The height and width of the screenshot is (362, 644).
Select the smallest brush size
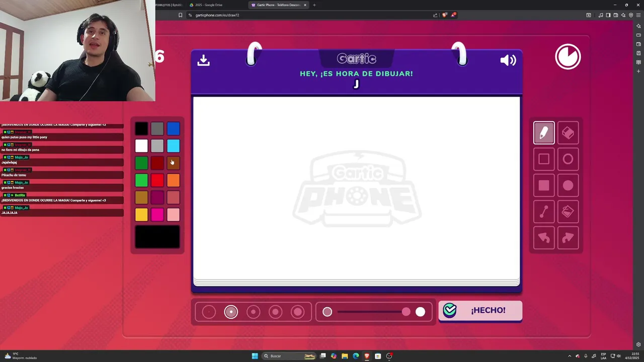pos(209,312)
